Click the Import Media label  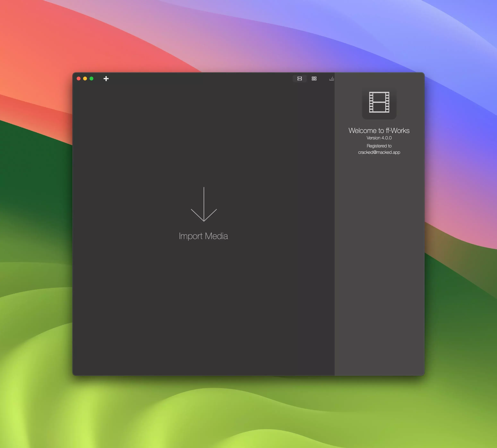click(x=203, y=236)
